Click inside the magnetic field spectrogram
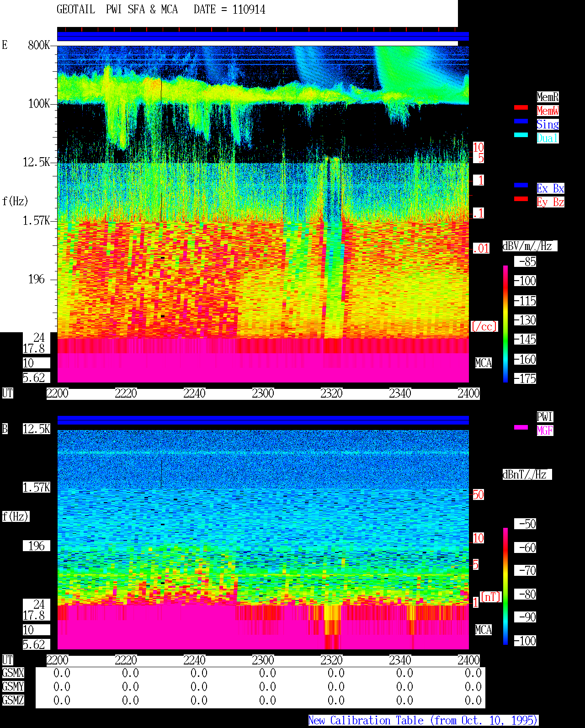The height and width of the screenshot is (728, 585). (x=263, y=539)
